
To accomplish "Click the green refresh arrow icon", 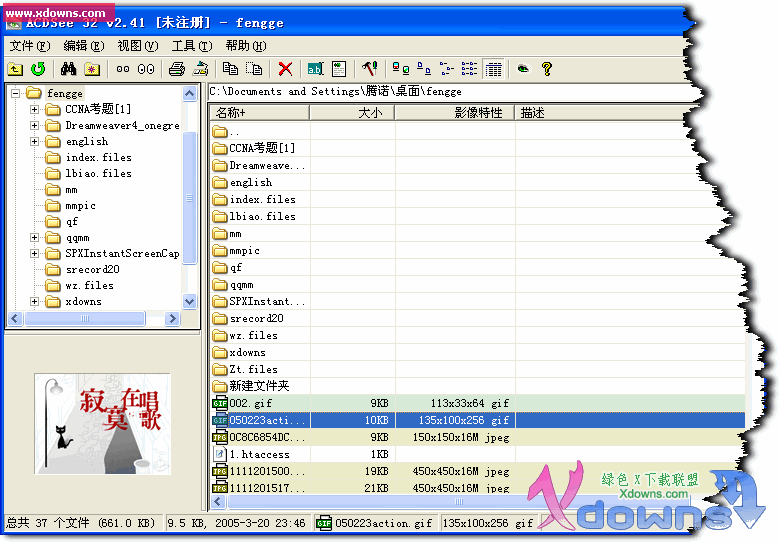I will click(x=38, y=69).
